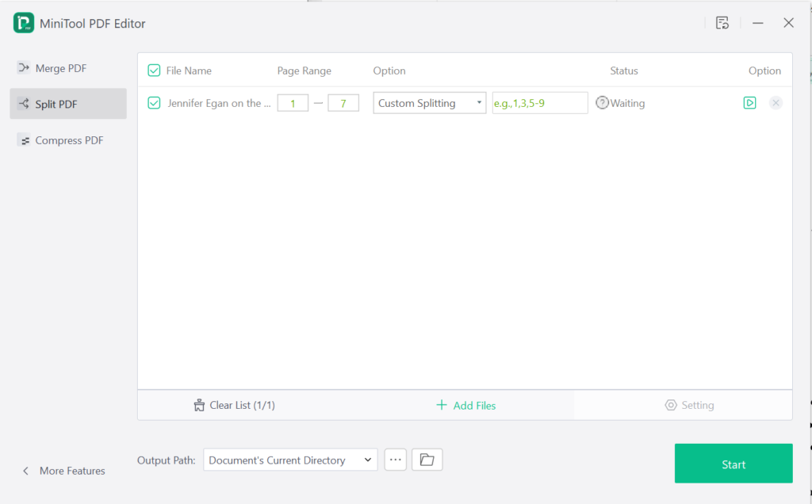Click the end page field showing 7
Image resolution: width=812 pixels, height=504 pixels.
point(343,103)
